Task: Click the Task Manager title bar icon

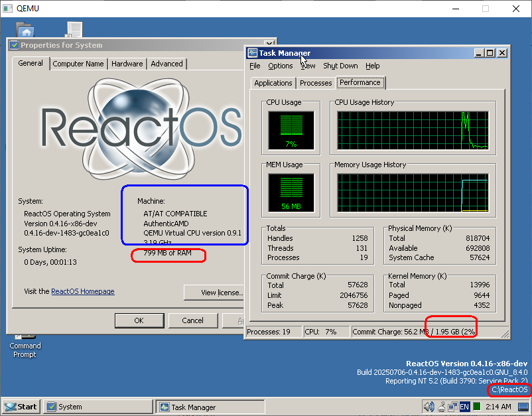Action: 253,53
